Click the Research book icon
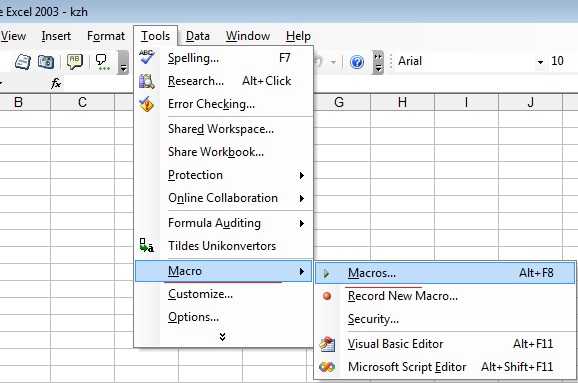 (147, 81)
